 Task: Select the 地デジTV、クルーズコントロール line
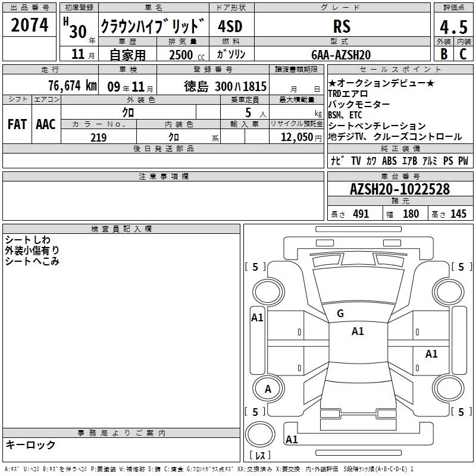(x=395, y=137)
